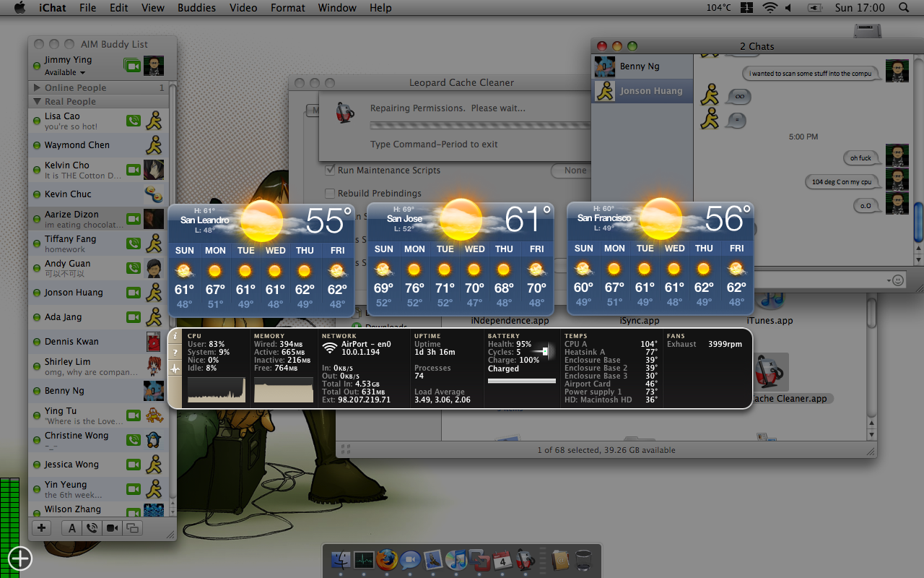Click Christine Wong's audio chat icon
This screenshot has width=924, height=578.
coord(134,440)
